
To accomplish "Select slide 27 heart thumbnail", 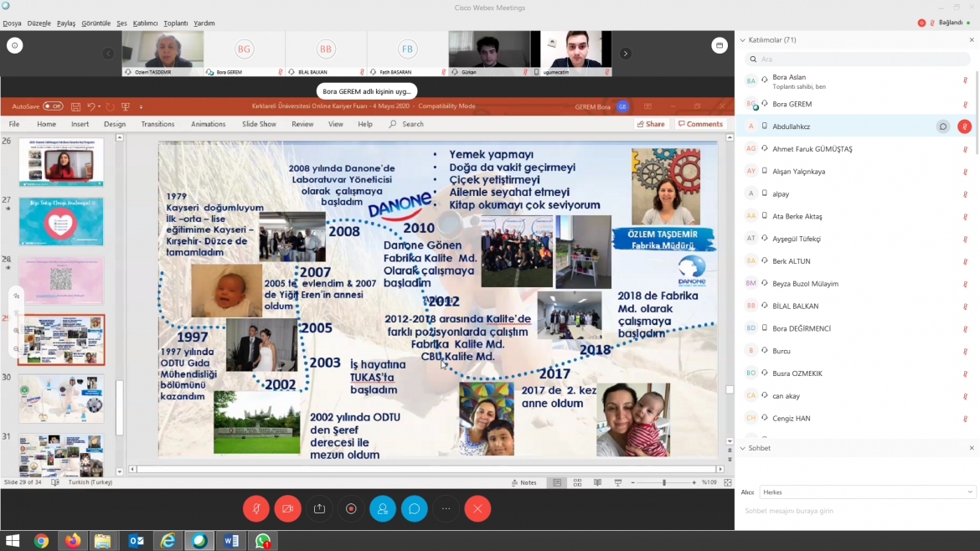I will [61, 222].
